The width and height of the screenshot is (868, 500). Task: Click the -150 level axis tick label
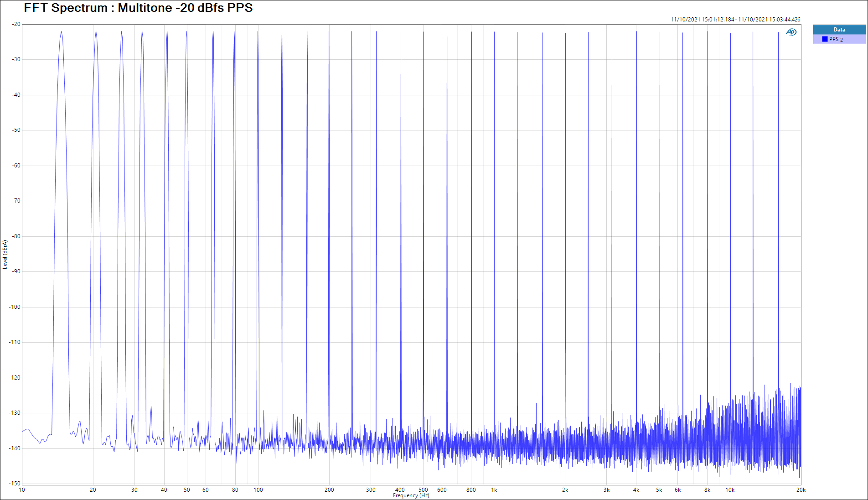tap(15, 484)
